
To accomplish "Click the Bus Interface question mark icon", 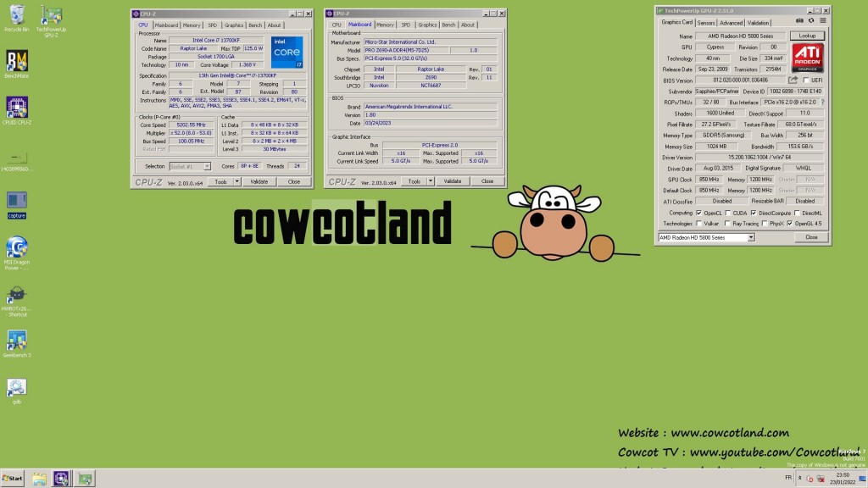I will [x=822, y=103].
